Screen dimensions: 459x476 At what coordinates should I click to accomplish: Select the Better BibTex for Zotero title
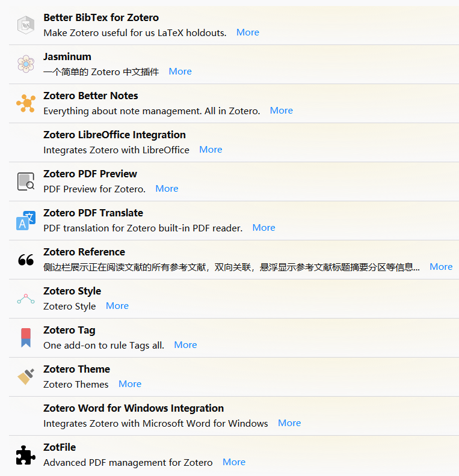pos(101,17)
